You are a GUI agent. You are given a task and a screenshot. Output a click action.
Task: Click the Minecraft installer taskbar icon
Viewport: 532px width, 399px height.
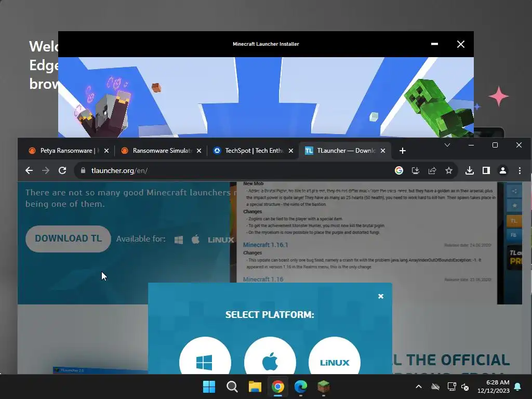tap(323, 387)
